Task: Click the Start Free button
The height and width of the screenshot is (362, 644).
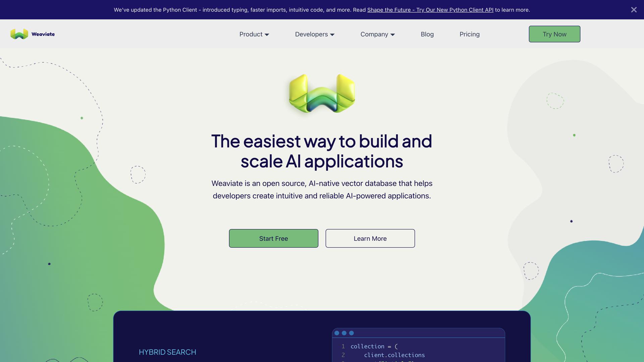Action: [273, 238]
